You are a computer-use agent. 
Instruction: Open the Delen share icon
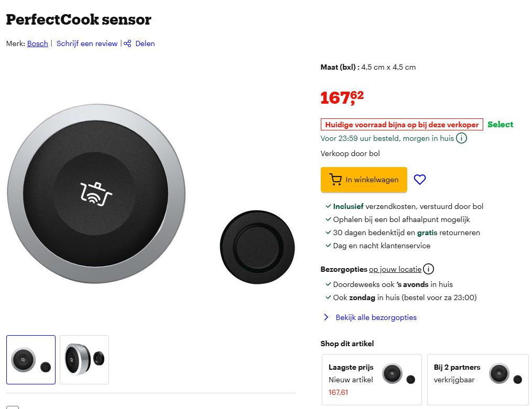(x=127, y=43)
